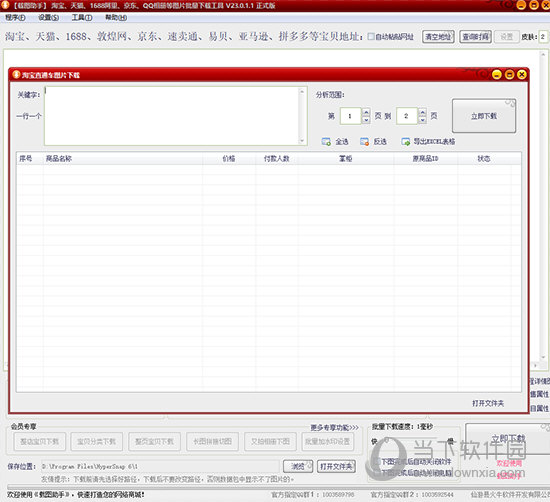The image size is (550, 502).
Task: Click the 掌柜 column header
Action: point(346,159)
